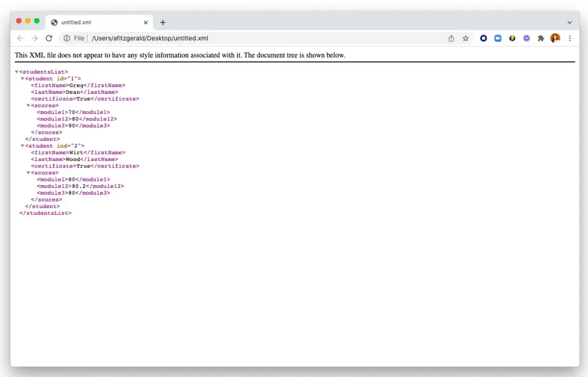This screenshot has width=588, height=377.
Task: Open the Chrome three-dot menu
Action: click(570, 39)
